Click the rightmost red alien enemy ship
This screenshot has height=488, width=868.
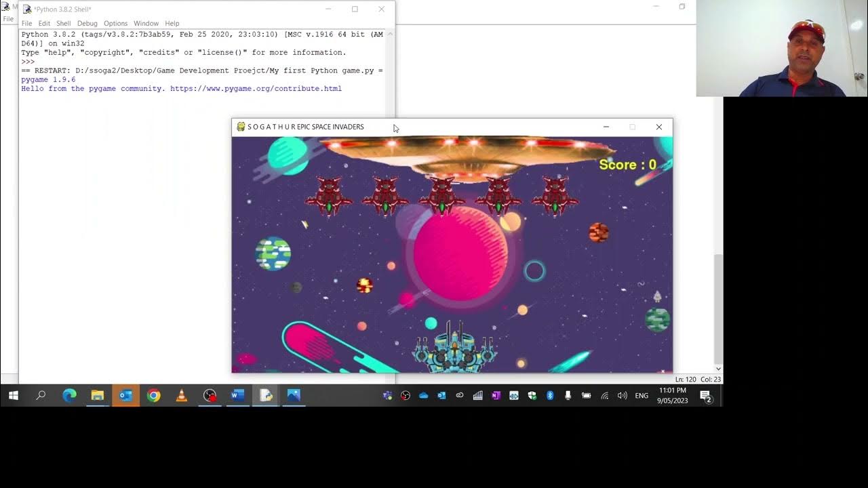pos(555,195)
